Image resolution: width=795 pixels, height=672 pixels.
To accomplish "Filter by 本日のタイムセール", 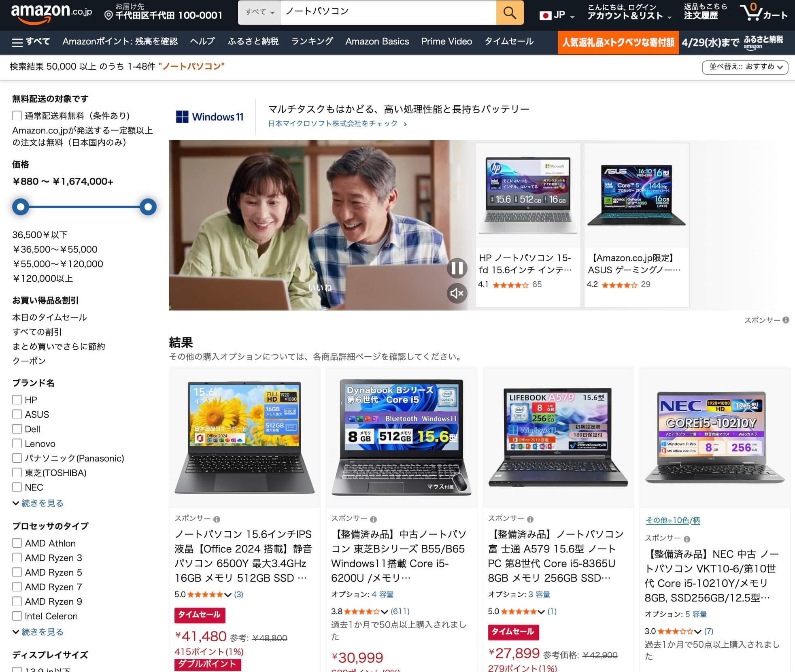I will (49, 317).
